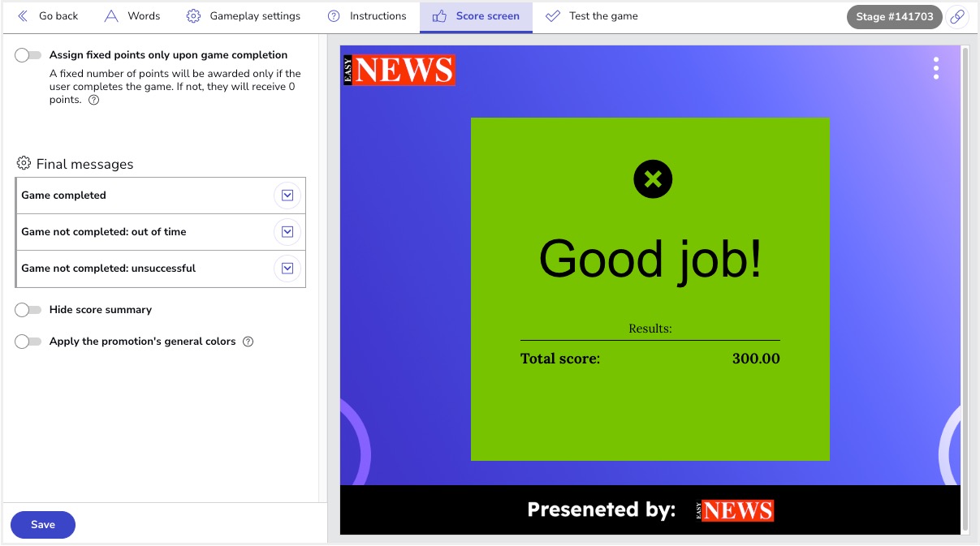Screen dimensions: 980x546
Task: Expand Game not completed: out of time
Action: [287, 232]
